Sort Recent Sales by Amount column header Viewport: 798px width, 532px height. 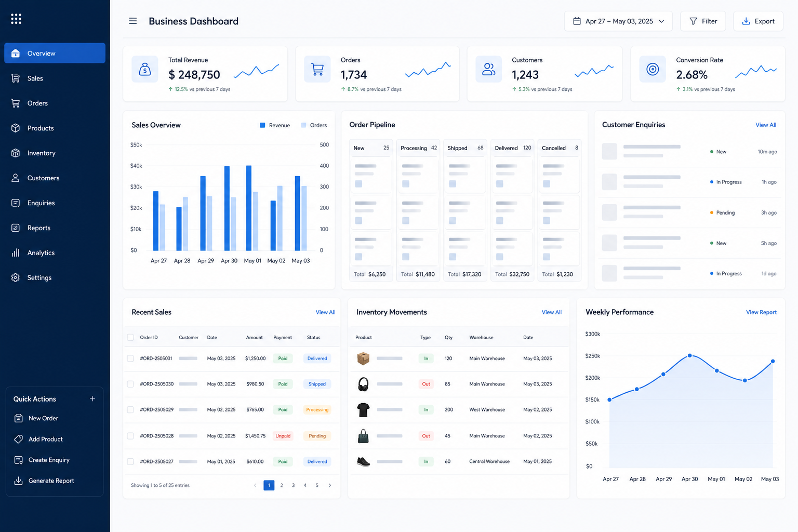click(254, 338)
